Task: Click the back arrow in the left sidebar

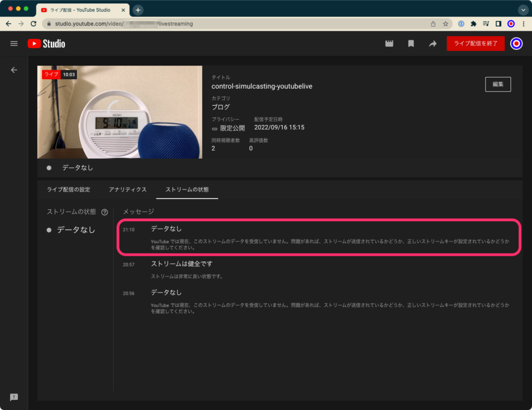Action: (x=14, y=69)
